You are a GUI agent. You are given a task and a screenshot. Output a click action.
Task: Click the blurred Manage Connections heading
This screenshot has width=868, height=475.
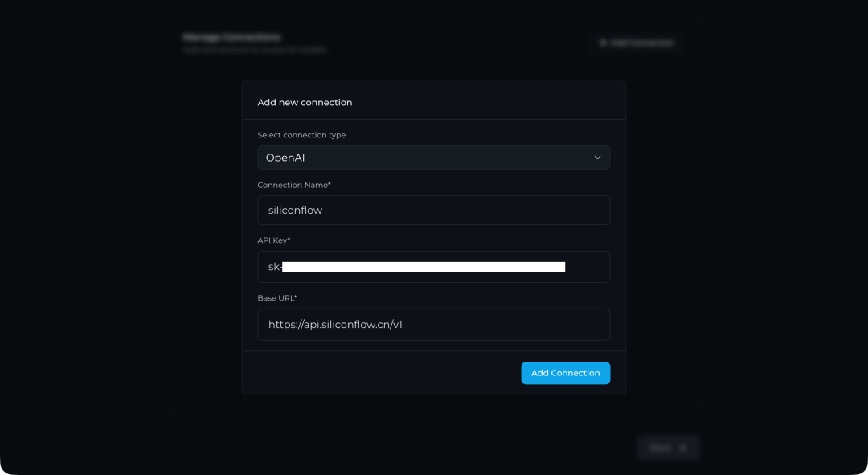pos(231,37)
